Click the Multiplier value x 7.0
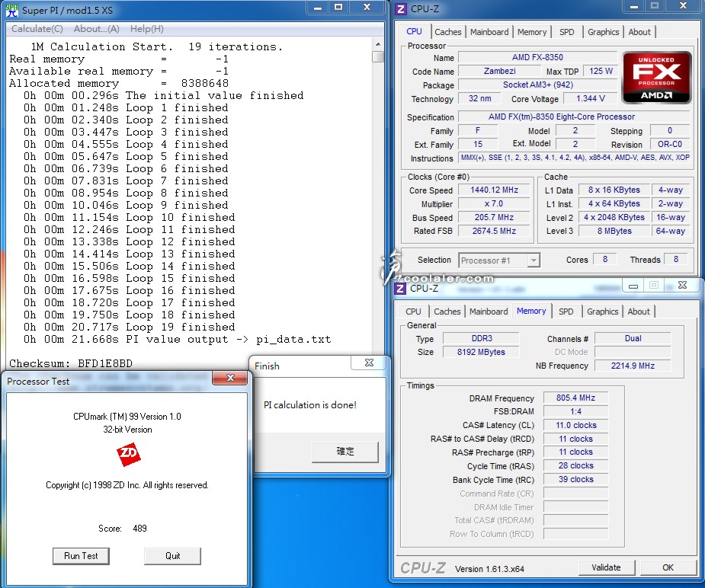The image size is (705, 588). [x=494, y=203]
